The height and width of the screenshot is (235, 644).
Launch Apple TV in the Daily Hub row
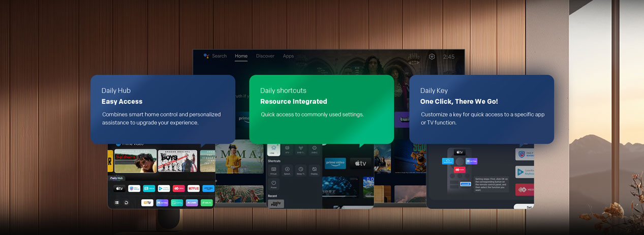pos(119,188)
